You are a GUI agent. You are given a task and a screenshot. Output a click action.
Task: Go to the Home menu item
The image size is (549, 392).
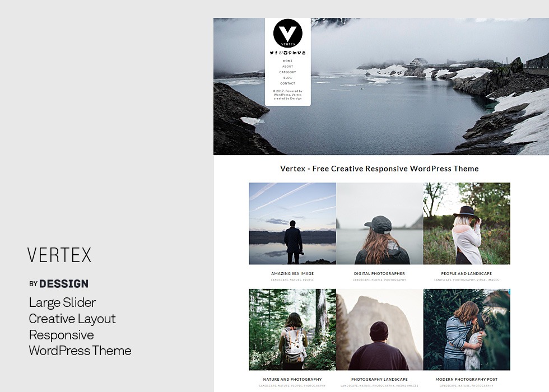coord(287,61)
